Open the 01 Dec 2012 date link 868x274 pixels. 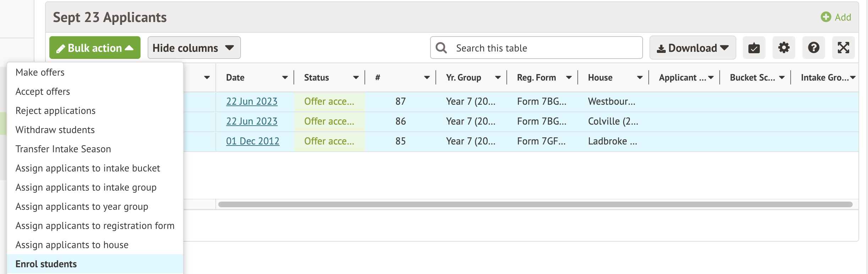[253, 141]
